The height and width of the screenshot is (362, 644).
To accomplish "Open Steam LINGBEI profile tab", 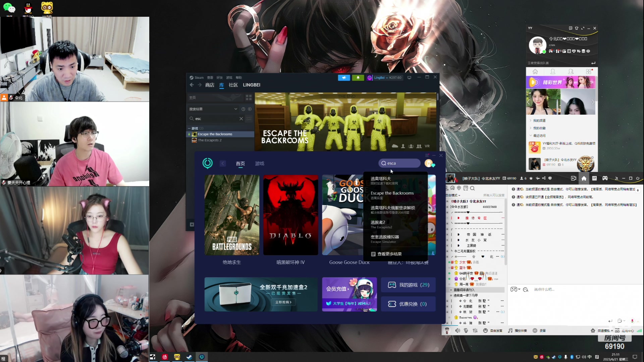I will pos(252,85).
